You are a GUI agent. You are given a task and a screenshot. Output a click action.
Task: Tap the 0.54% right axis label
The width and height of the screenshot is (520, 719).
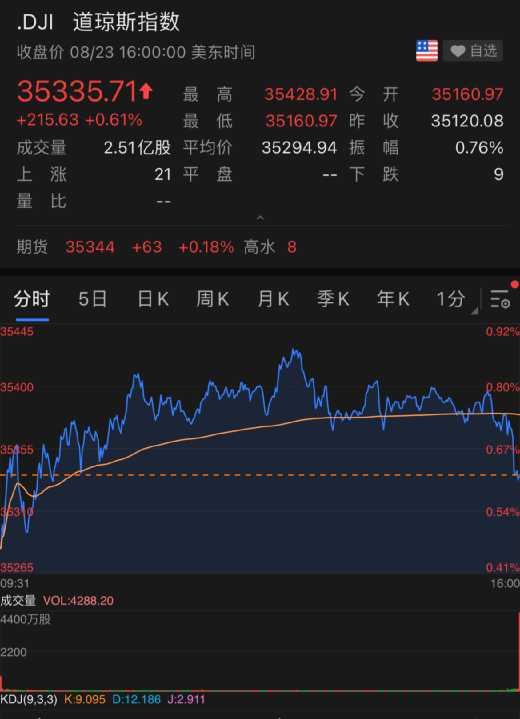pos(503,512)
